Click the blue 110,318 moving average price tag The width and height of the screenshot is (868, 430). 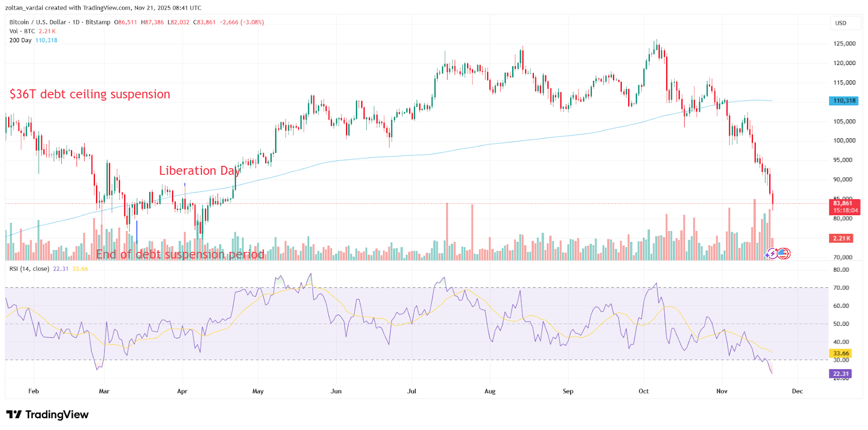click(x=844, y=101)
